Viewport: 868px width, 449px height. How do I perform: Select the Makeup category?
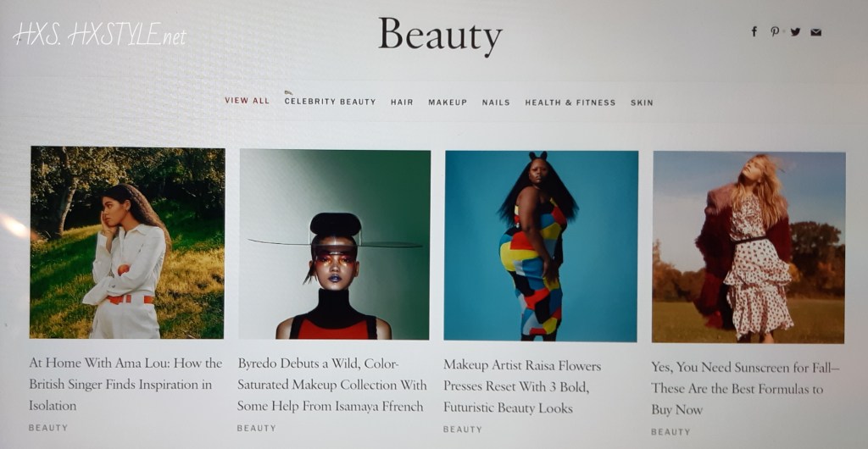(448, 103)
